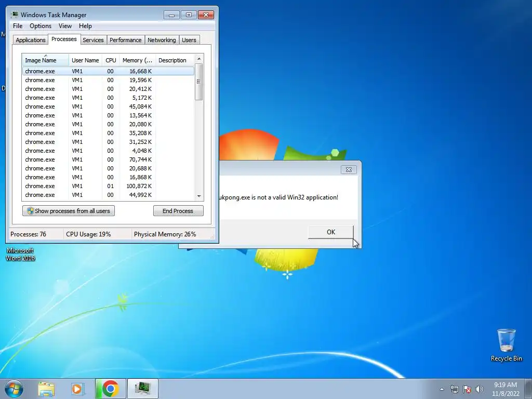The image size is (532, 399).
Task: Open Action Center flag icon
Action: [x=467, y=389]
